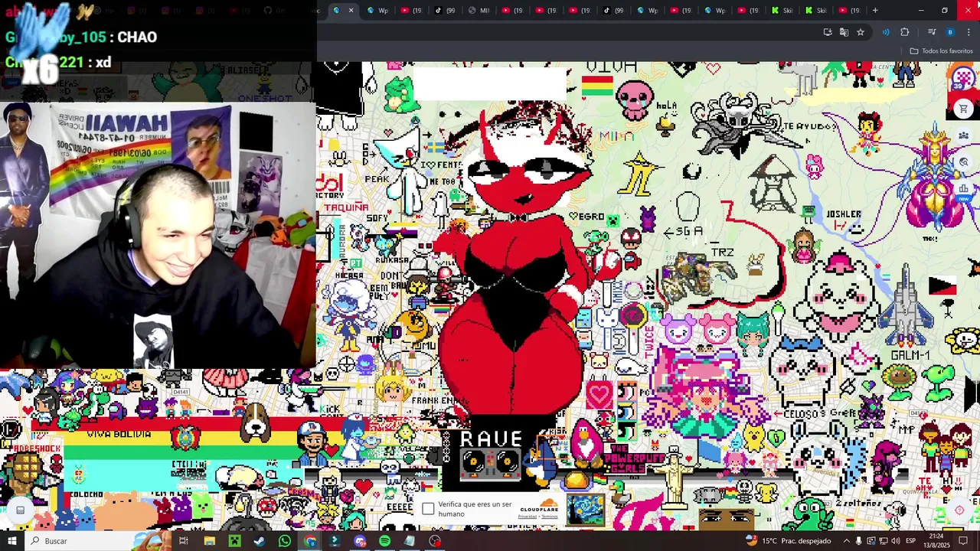Open the Cloudflare Términos link
980x551 pixels.
pyautogui.click(x=550, y=517)
